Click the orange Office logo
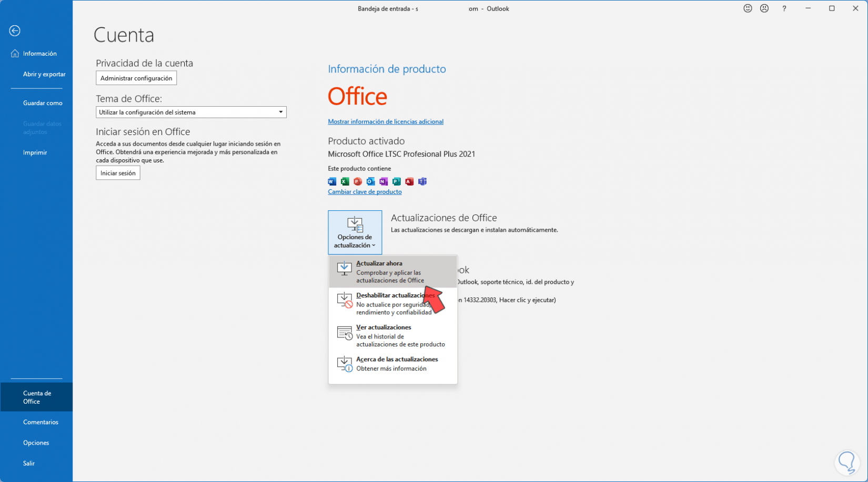Viewport: 868px width, 482px height. click(358, 97)
